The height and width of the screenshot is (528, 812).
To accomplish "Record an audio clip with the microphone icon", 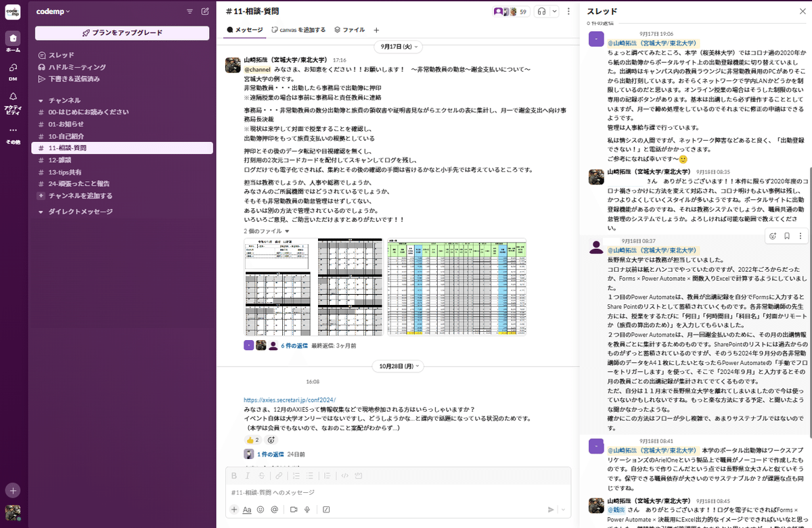I will (x=307, y=509).
